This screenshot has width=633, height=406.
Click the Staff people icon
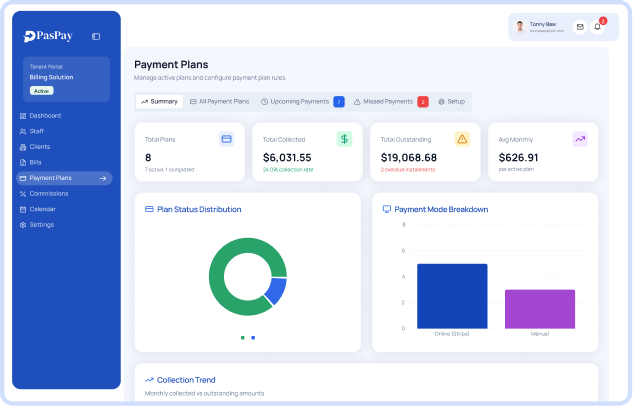tap(23, 131)
